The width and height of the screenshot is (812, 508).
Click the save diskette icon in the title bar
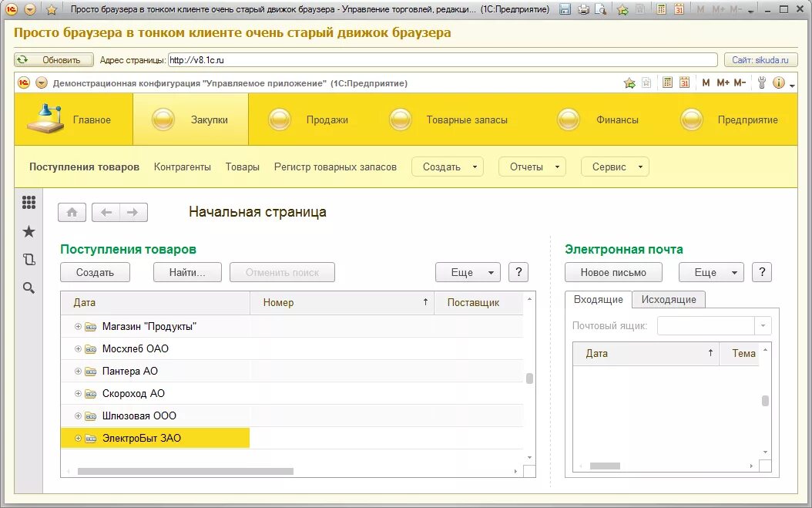click(x=565, y=9)
